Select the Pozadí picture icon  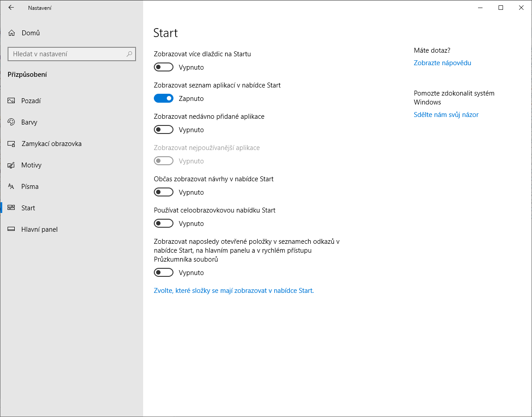coord(12,101)
